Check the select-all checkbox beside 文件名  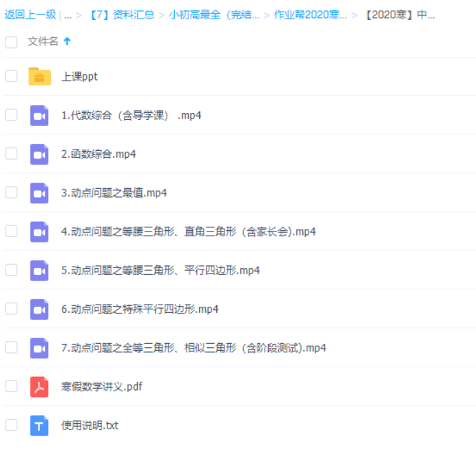[x=11, y=42]
